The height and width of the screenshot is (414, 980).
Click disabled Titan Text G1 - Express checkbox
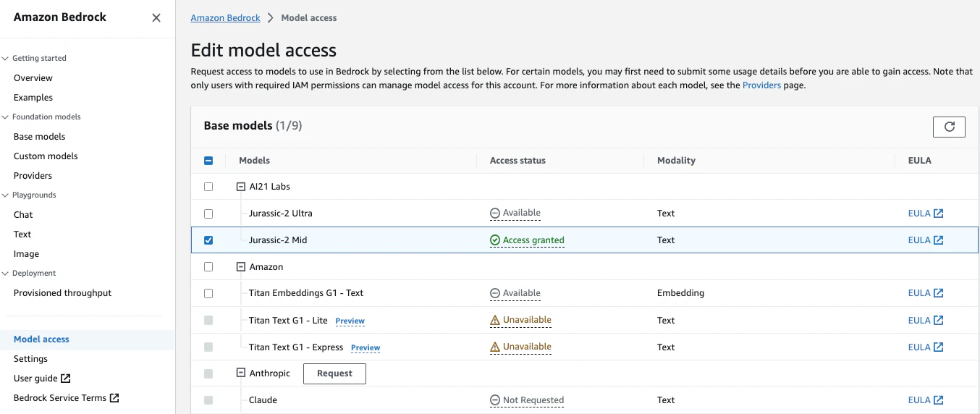click(x=208, y=347)
